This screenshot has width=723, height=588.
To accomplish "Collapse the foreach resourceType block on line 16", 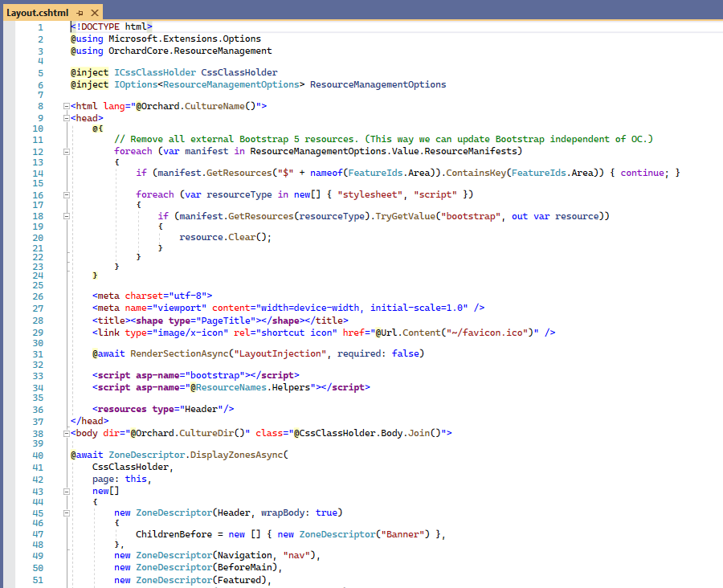I will pyautogui.click(x=67, y=195).
